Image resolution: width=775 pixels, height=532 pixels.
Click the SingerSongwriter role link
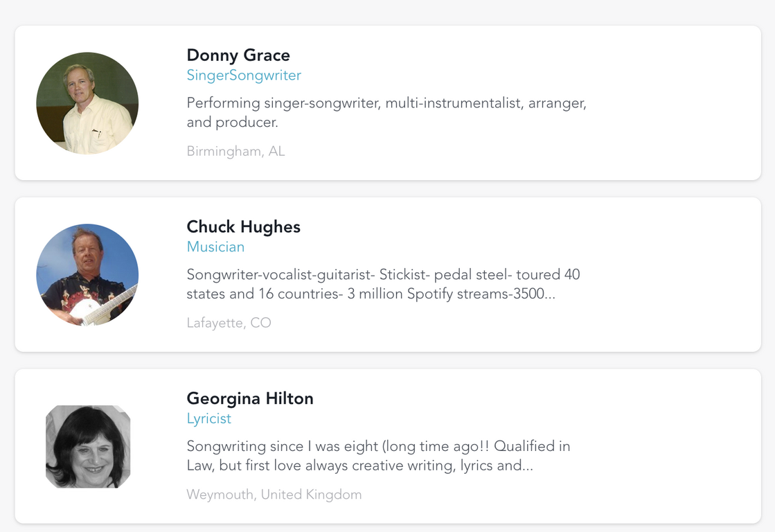[244, 76]
